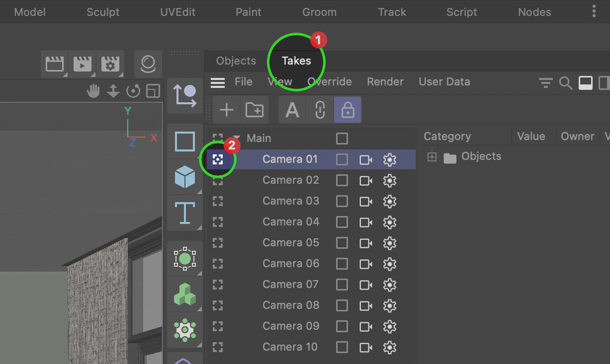The image size is (610, 364).
Task: Open the more layouts three-dot menu
Action: (594, 11)
